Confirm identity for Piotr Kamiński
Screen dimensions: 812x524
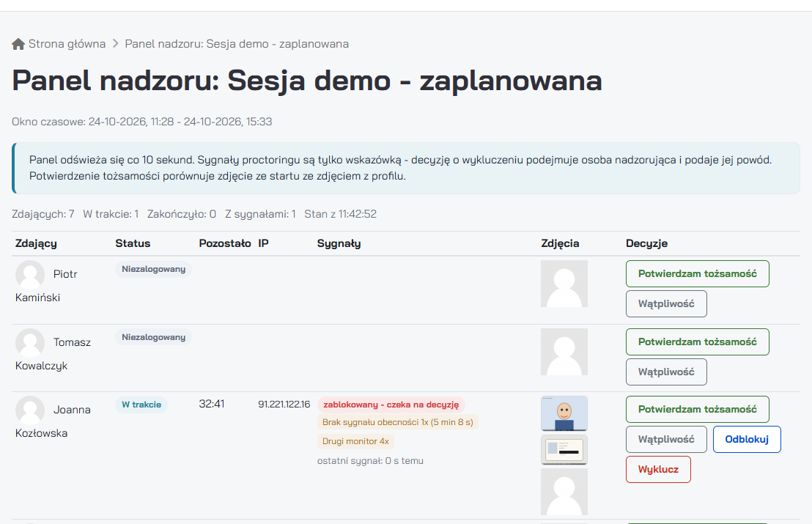697,273
